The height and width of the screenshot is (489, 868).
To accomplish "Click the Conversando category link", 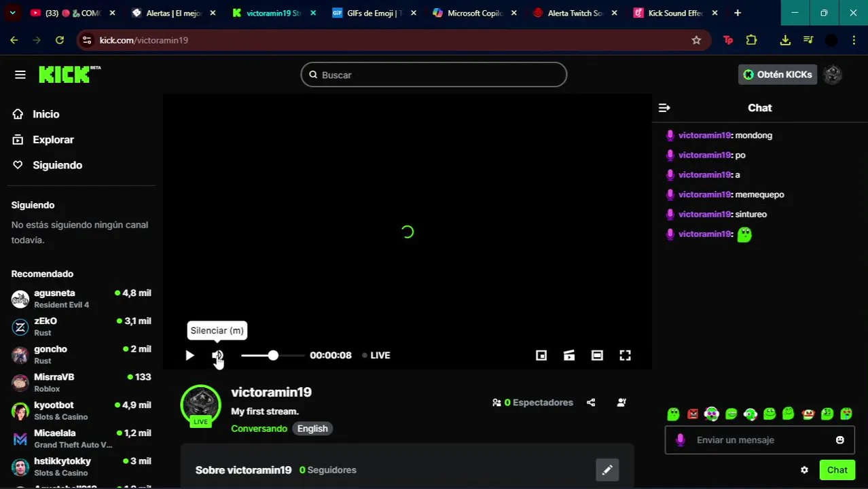I will point(259,429).
